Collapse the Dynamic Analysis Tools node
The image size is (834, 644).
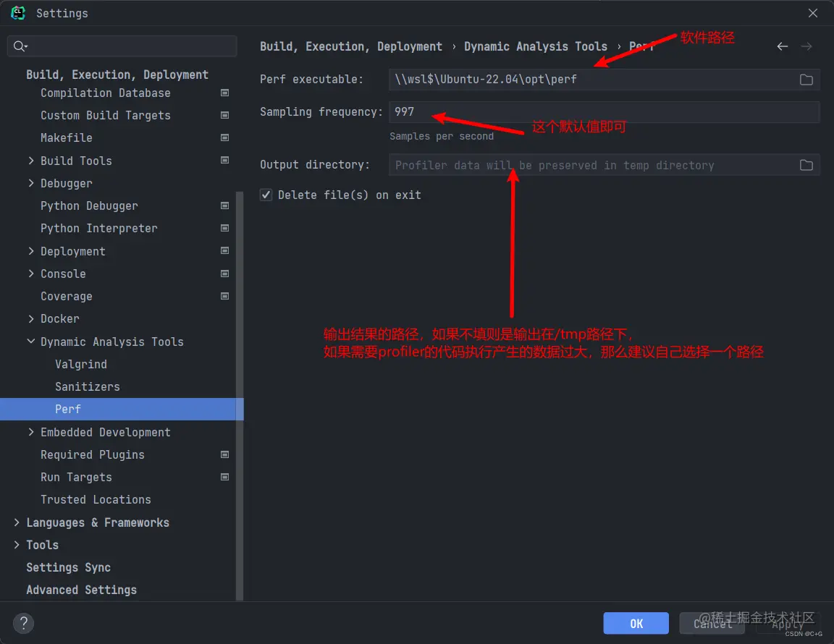point(31,342)
